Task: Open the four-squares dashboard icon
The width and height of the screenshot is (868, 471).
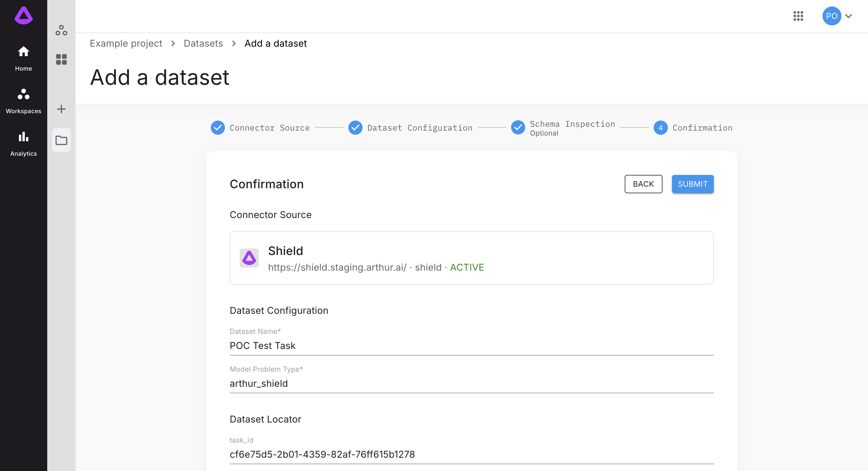Action: click(61, 59)
